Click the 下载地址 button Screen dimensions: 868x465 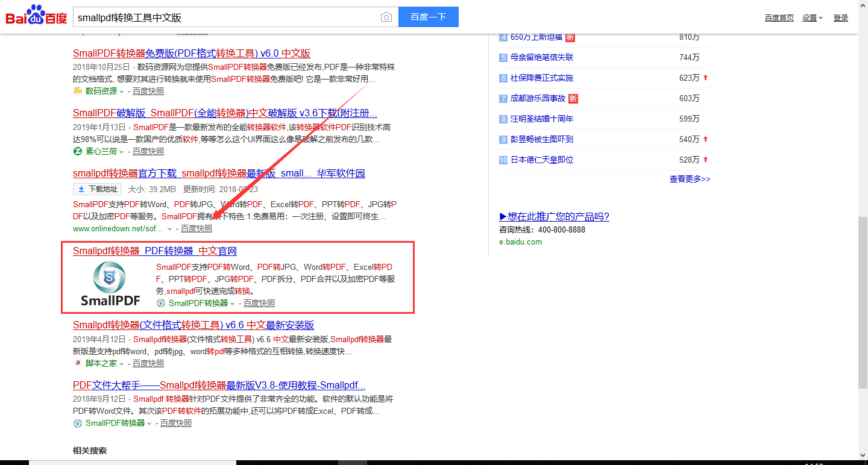coord(97,189)
